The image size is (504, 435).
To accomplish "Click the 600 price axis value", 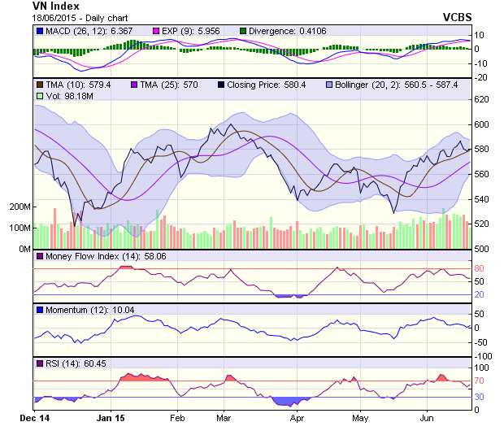I will (481, 124).
